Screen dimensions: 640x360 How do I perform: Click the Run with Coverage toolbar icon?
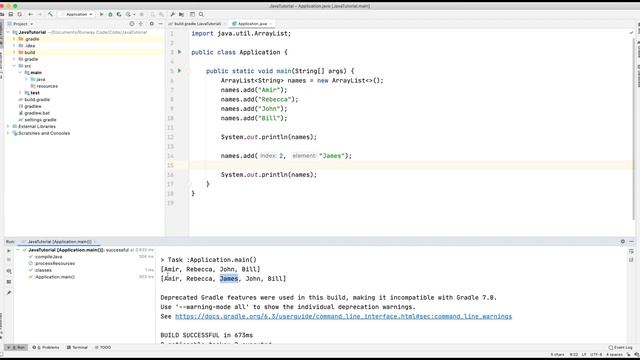(x=119, y=14)
